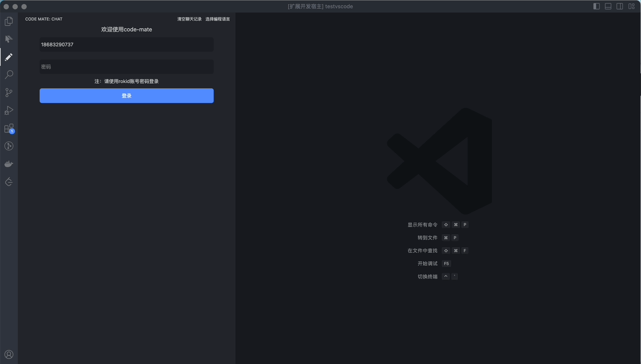This screenshot has height=364, width=641.
Task: Click 清空聊天记录 to clear chat history
Action: [190, 19]
